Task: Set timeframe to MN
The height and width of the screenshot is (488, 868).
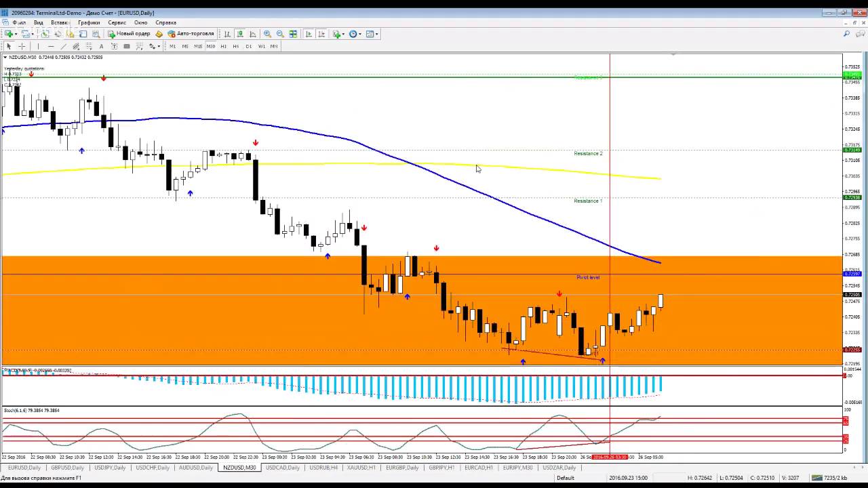Action: click(274, 46)
